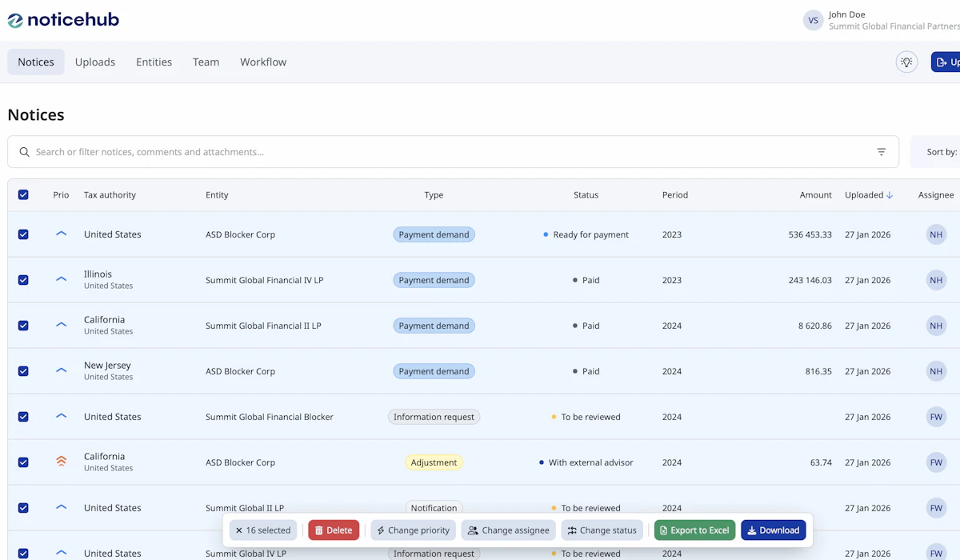The height and width of the screenshot is (560, 960).
Task: Click the FW assignee avatar on Adjustment row
Action: click(935, 462)
